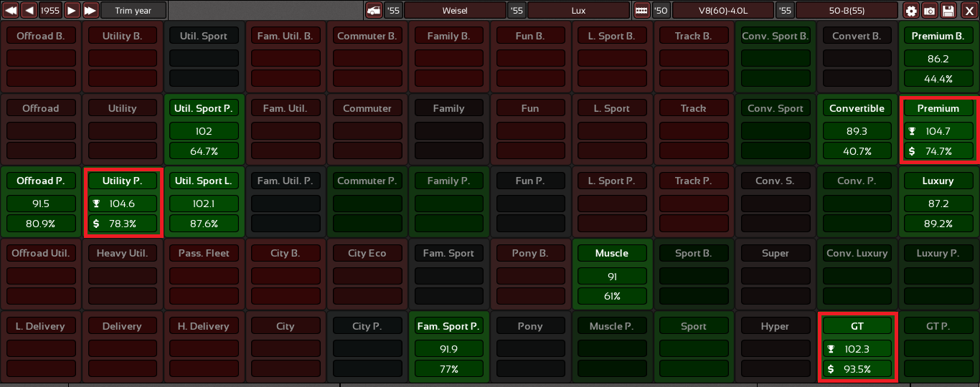
Task: Click the engine block icon
Action: click(x=641, y=11)
